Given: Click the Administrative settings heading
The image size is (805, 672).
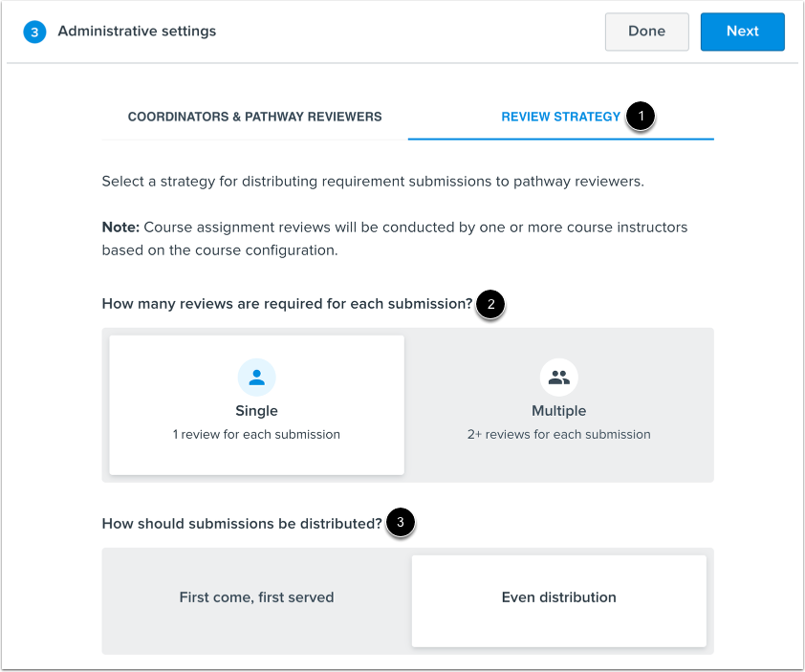Looking at the screenshot, I should pos(137,31).
